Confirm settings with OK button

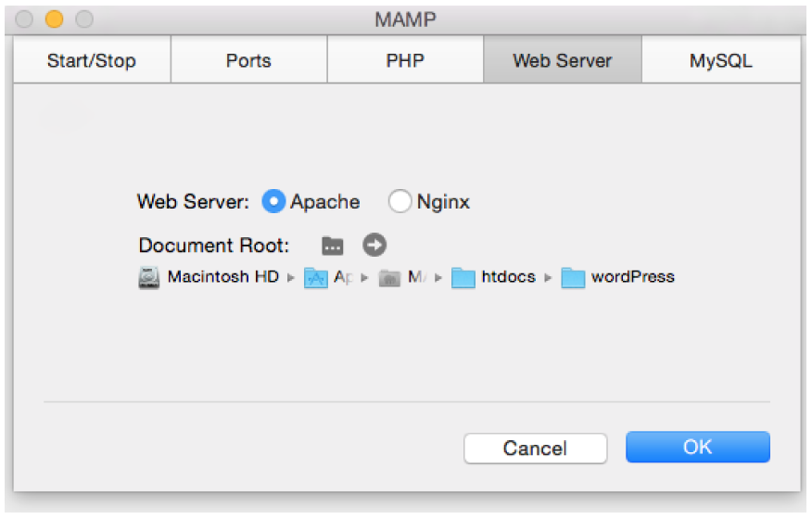tap(698, 447)
